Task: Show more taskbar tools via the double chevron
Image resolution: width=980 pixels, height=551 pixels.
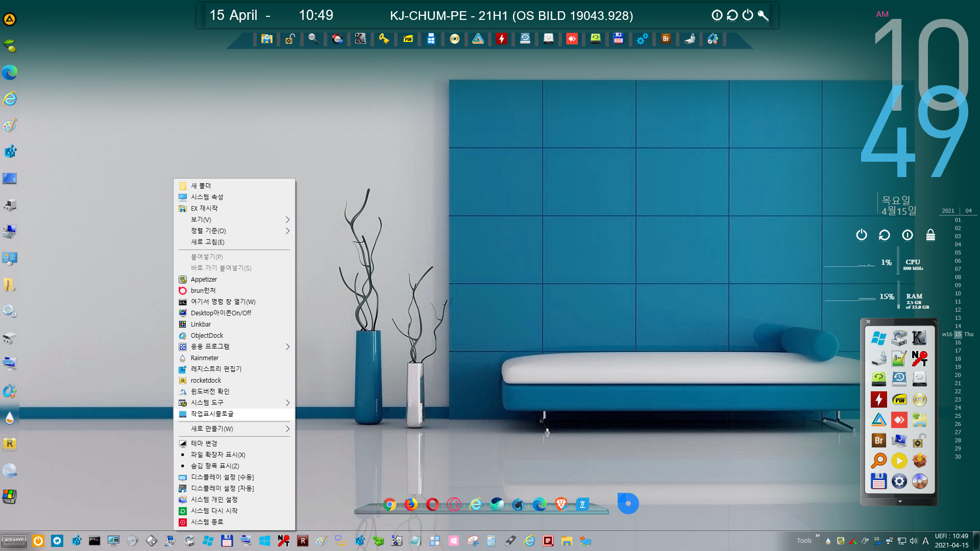Action: tap(818, 536)
